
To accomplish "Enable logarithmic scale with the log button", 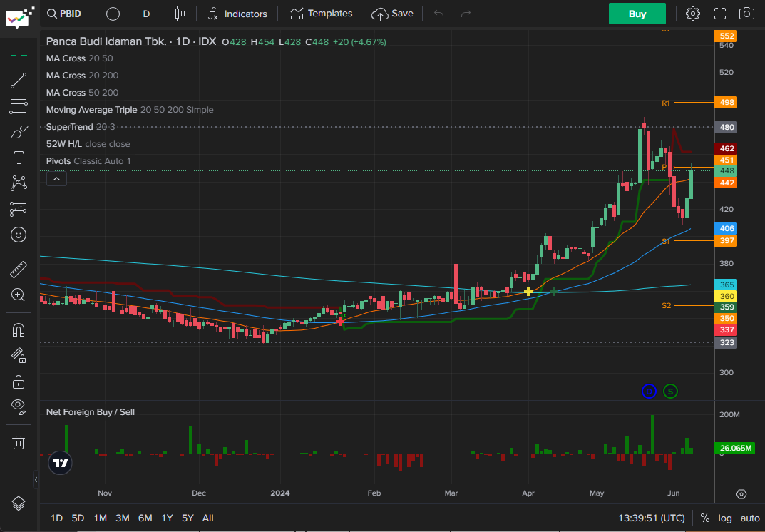I will 725,518.
